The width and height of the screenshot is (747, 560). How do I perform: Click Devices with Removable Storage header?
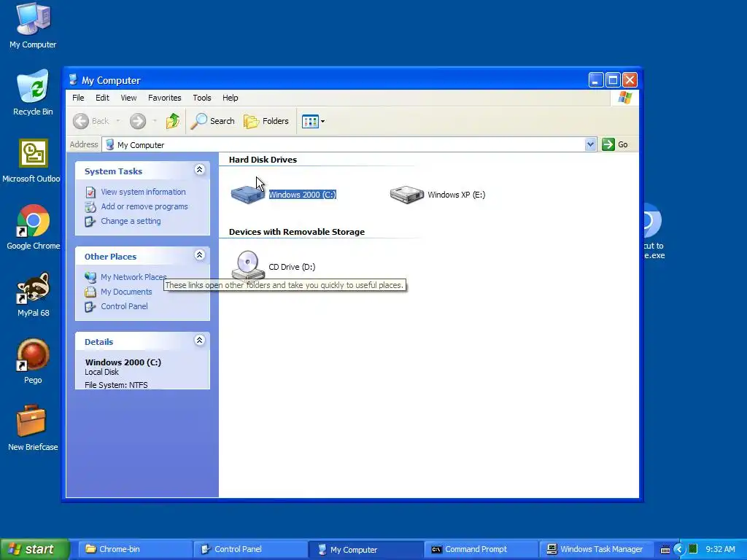point(297,232)
